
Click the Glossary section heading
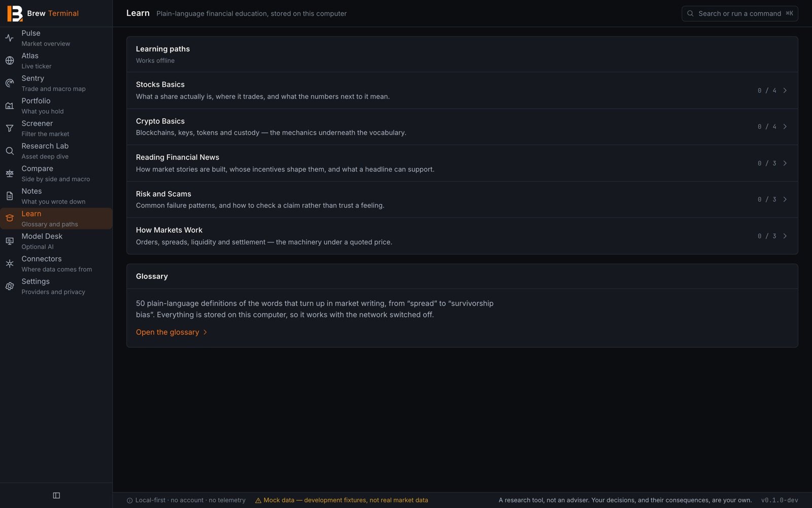click(x=152, y=276)
